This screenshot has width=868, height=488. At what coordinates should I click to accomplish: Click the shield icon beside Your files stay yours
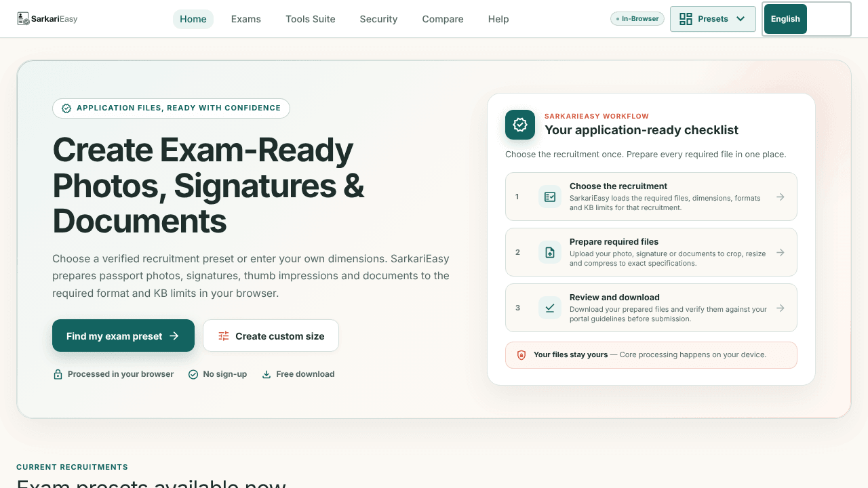(521, 354)
